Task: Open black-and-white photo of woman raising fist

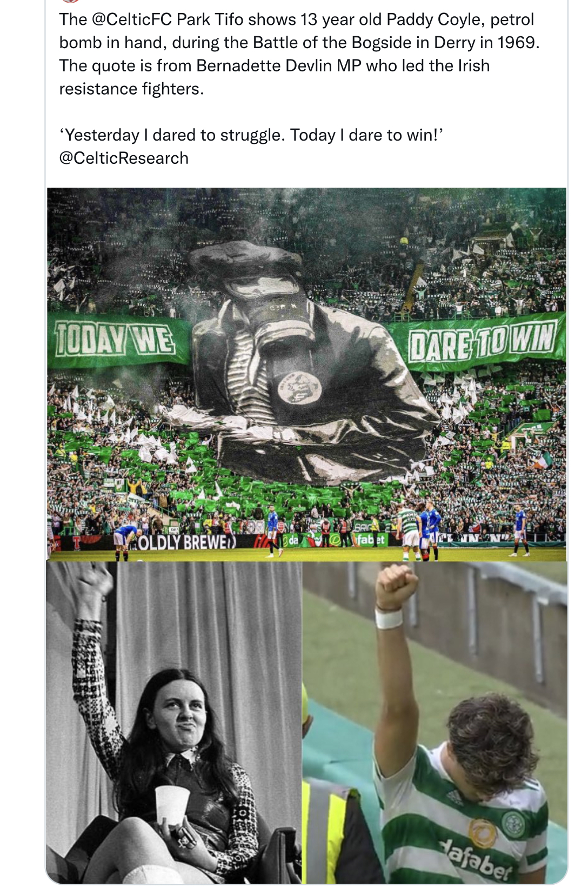Action: pos(173,723)
